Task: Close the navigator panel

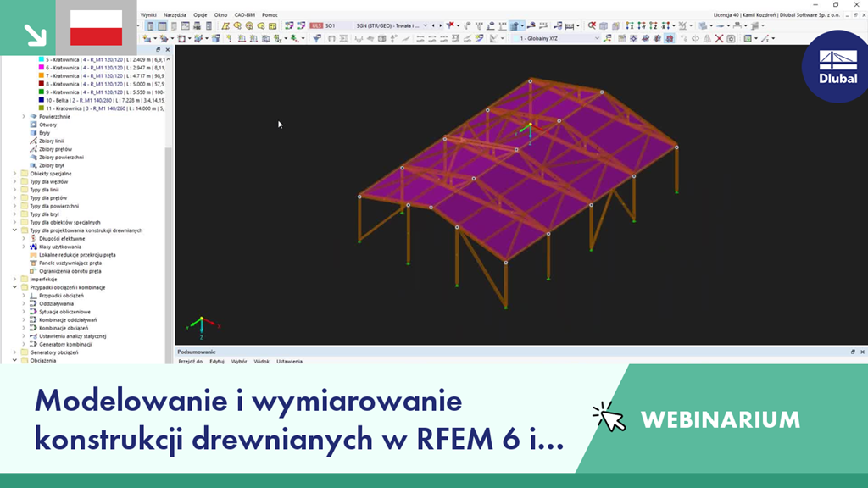Action: pos(168,50)
